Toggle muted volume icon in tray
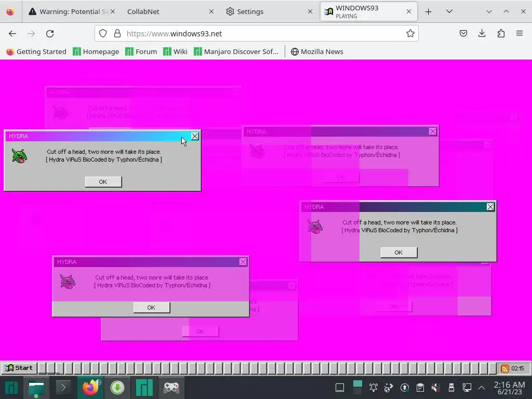 pyautogui.click(x=436, y=388)
